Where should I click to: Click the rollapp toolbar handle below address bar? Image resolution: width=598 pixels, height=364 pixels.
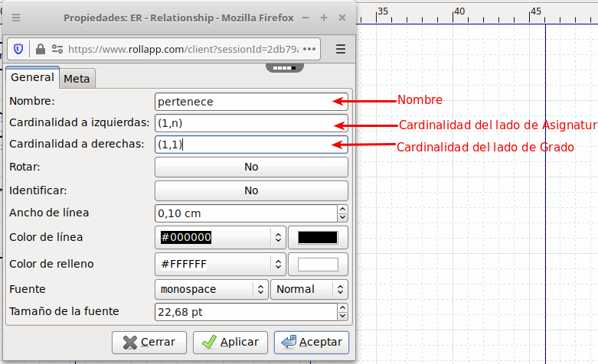(285, 68)
